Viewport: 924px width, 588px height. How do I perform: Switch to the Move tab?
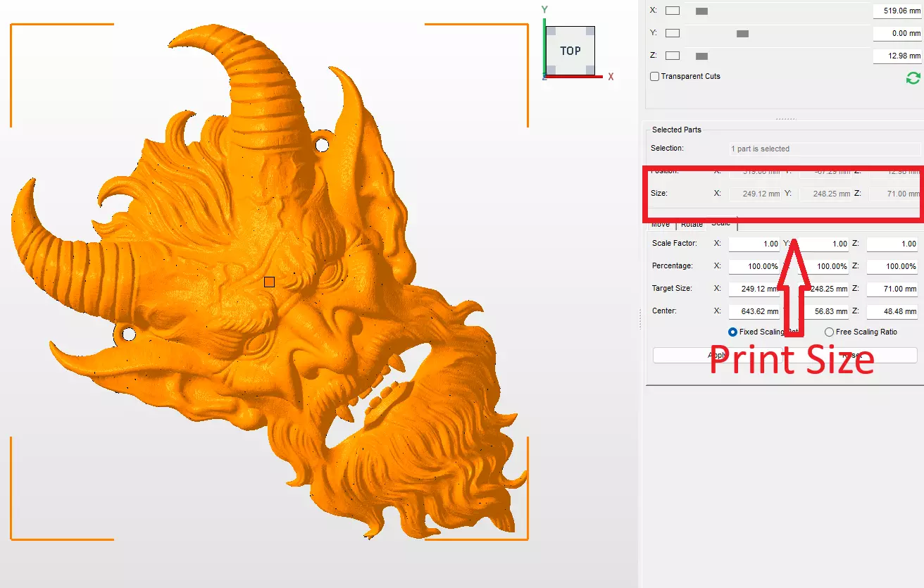[x=661, y=224]
